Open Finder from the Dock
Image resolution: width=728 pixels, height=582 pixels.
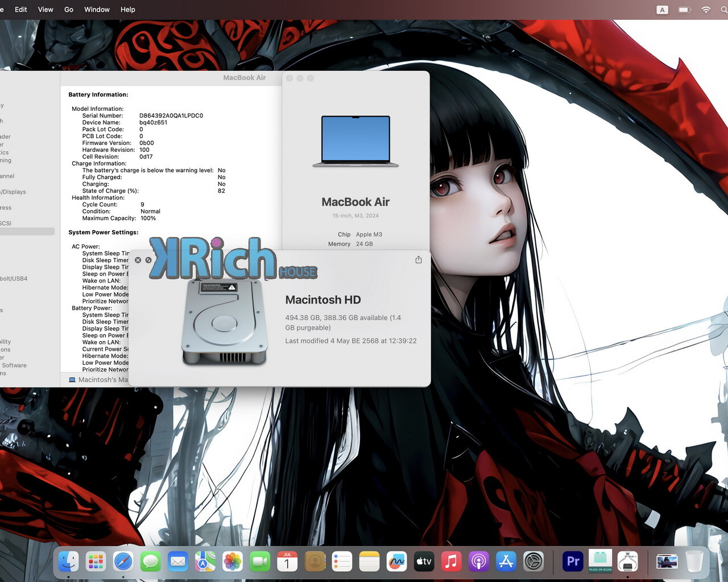pyautogui.click(x=69, y=562)
